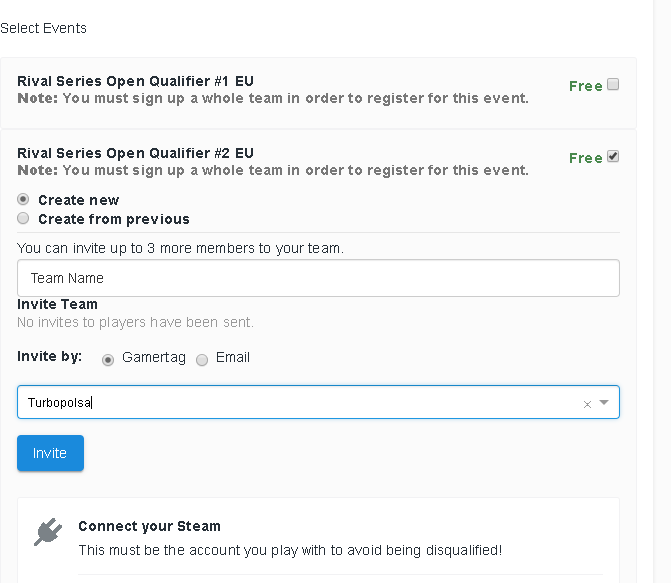
Task: Click the Rival Series Open Qualifier #2 EU title
Action: (x=135, y=153)
